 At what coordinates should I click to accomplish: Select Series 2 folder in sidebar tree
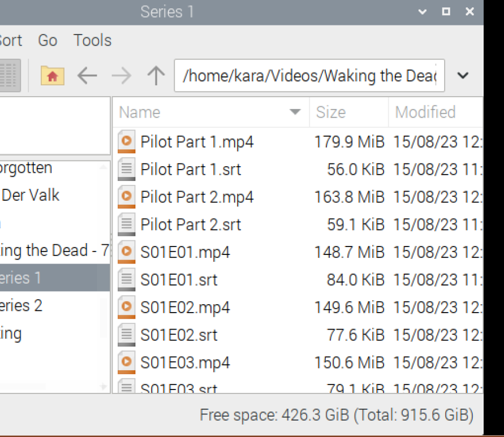tap(21, 305)
